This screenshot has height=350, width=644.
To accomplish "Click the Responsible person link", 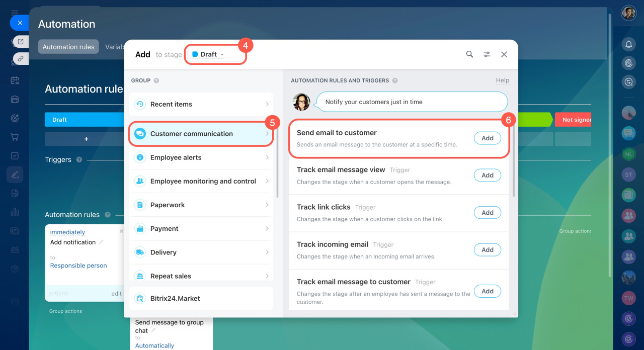I will [78, 266].
